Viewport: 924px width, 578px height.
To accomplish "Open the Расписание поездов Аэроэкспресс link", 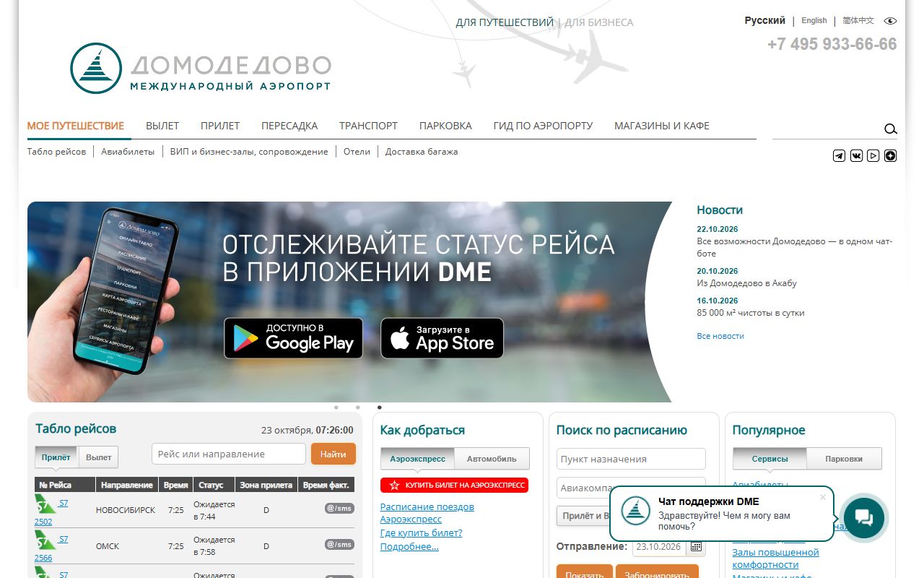I will pyautogui.click(x=427, y=513).
